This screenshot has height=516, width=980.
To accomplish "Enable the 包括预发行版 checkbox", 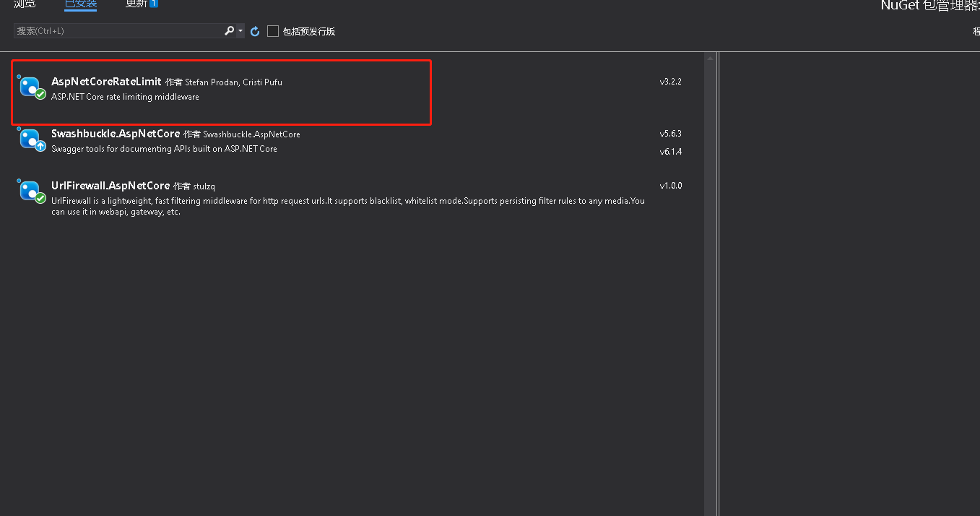I will click(273, 31).
